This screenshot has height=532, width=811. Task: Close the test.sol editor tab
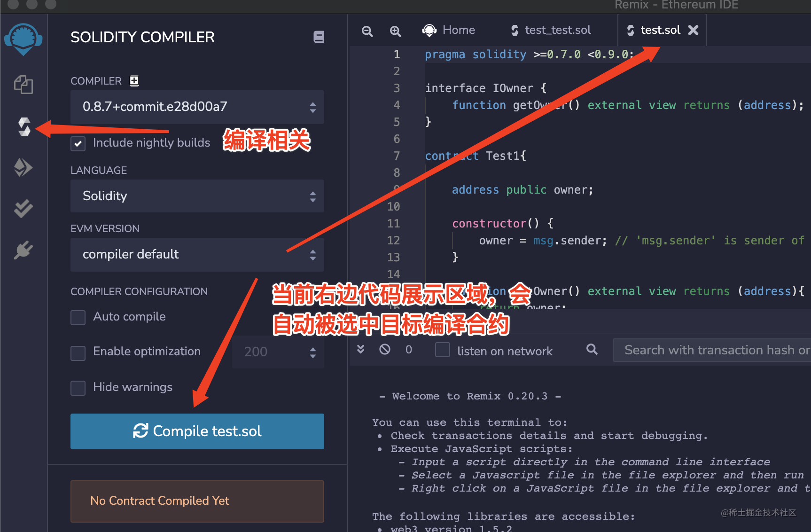coord(693,30)
